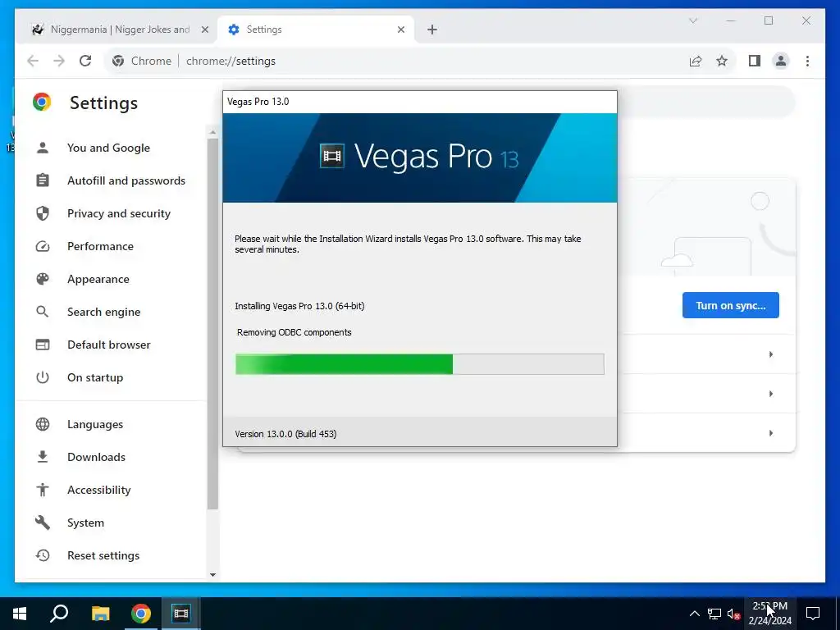Close the Settings tab

[400, 30]
